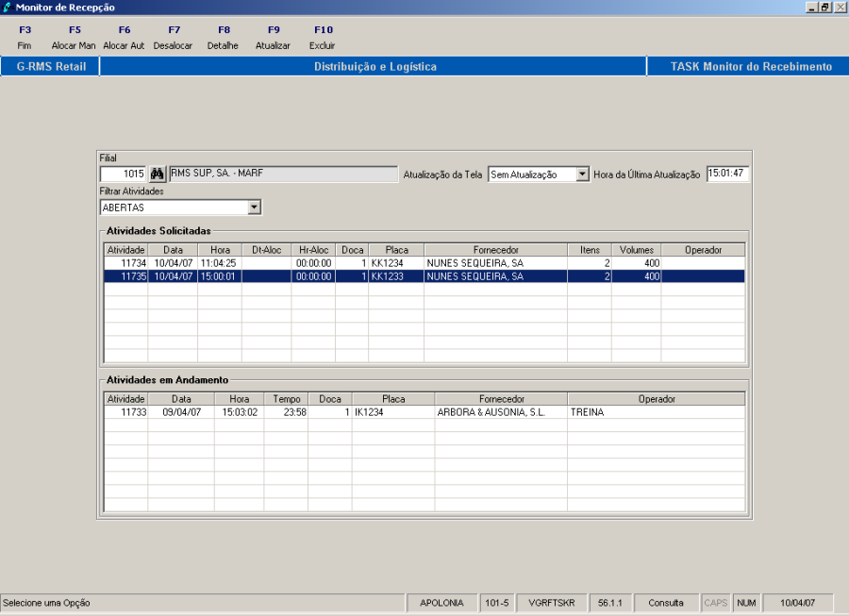
Task: Click the RMS SUP, SA. - MARF field
Action: tap(283, 174)
